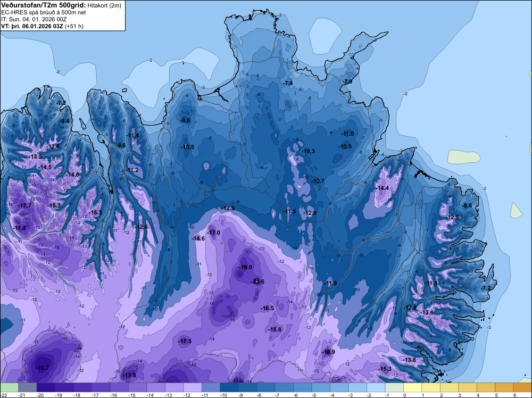Viewport: 532px width, 398px height.
Task: Click the -12.5 temperature label
Action: [452, 217]
